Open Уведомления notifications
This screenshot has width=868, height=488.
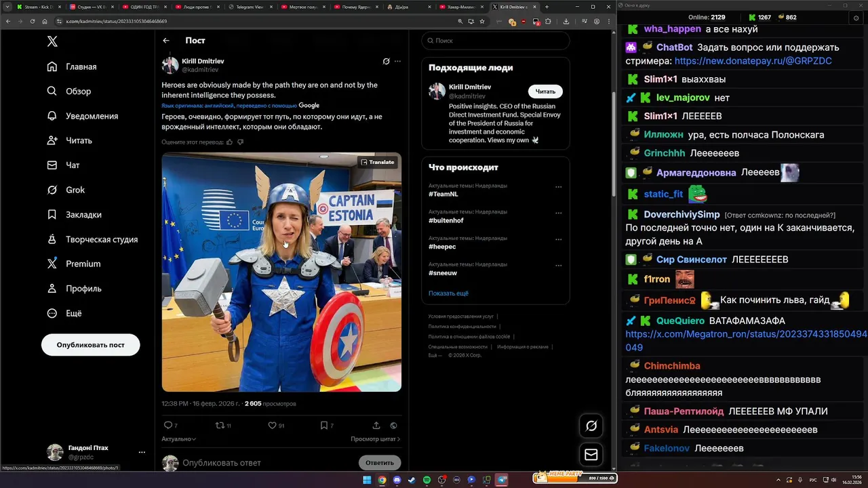[83, 116]
